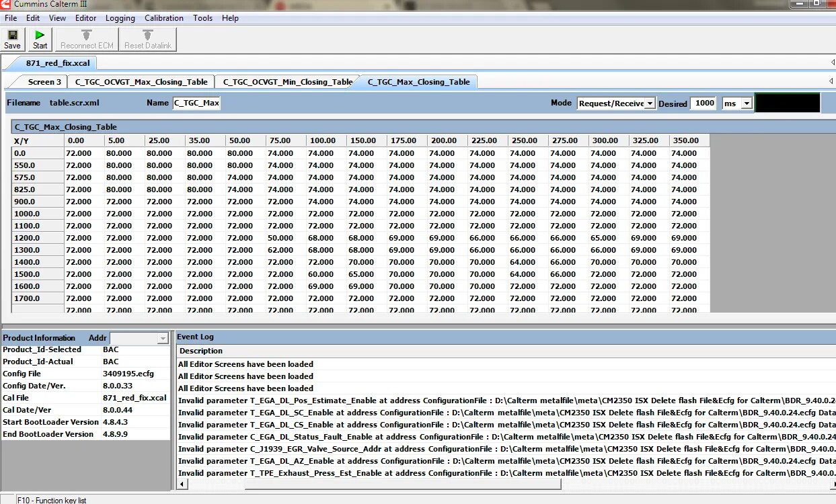Click the F10 Function key list status text

point(52,500)
